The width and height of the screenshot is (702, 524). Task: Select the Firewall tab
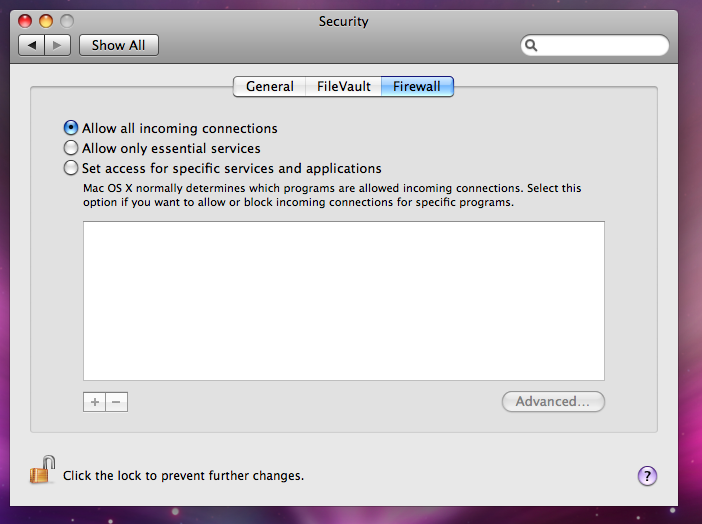click(417, 86)
